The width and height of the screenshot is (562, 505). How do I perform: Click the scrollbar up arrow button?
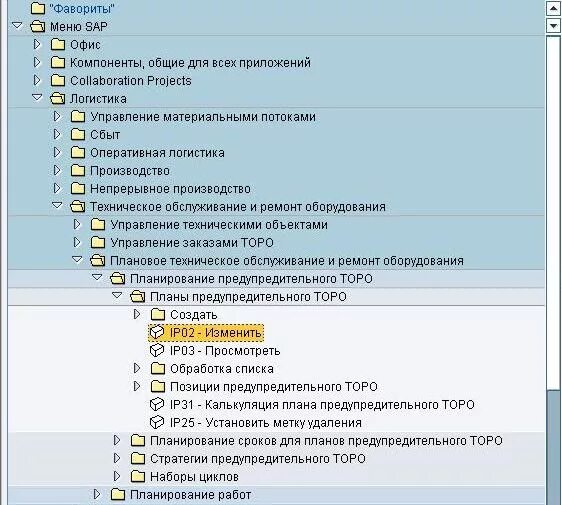pos(554,8)
